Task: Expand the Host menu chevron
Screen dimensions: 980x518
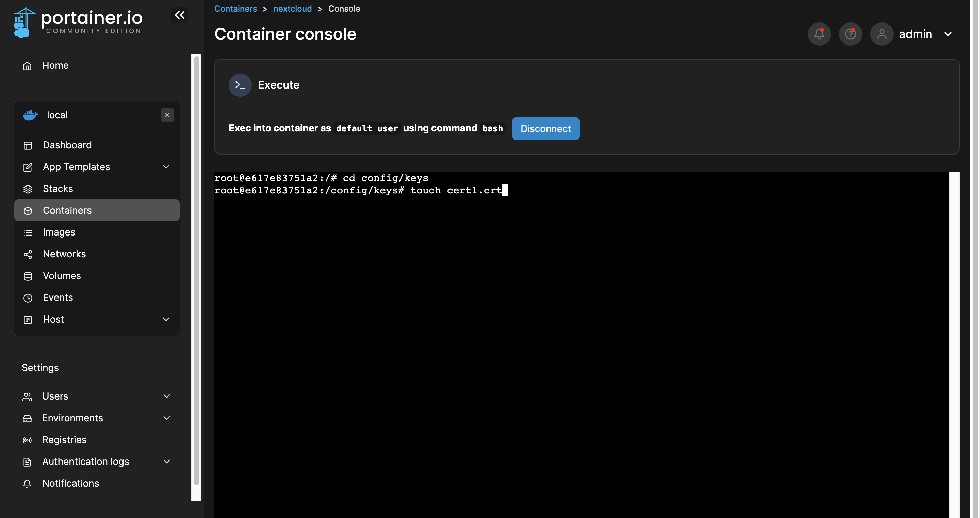Action: click(x=166, y=319)
